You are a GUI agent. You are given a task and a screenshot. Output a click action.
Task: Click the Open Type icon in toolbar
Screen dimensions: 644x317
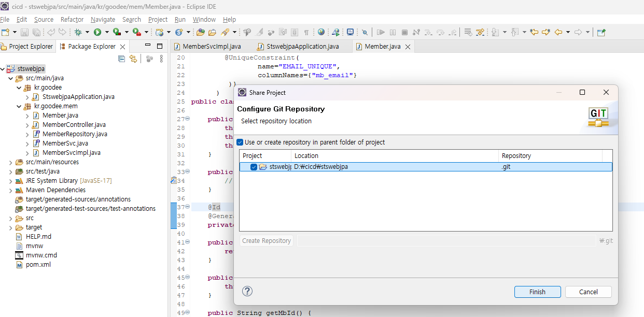[201, 32]
